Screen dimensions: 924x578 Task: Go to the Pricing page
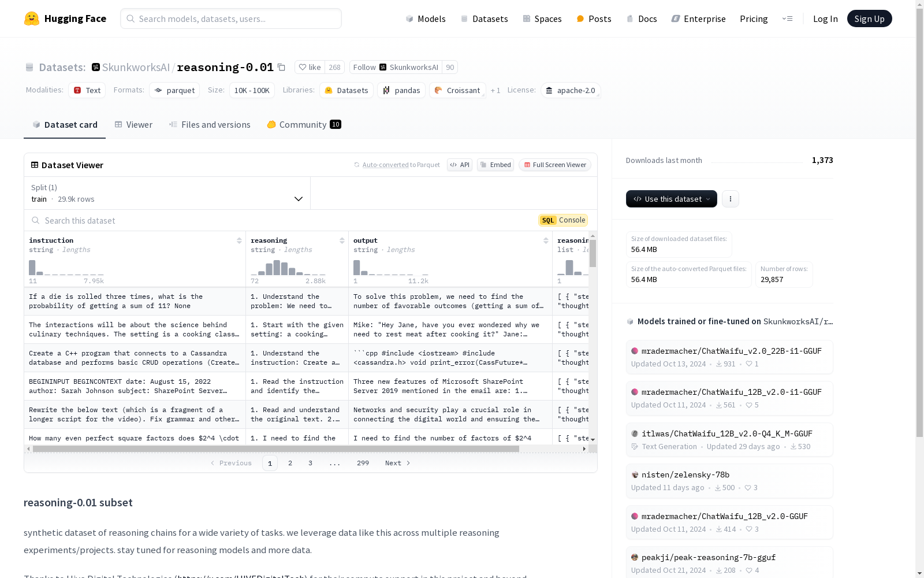pyautogui.click(x=754, y=18)
